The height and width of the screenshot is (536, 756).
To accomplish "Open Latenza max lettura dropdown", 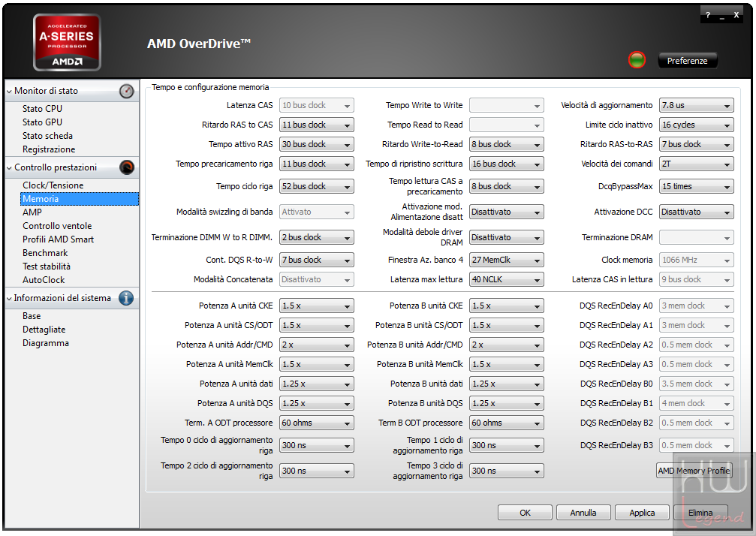I will tap(506, 279).
